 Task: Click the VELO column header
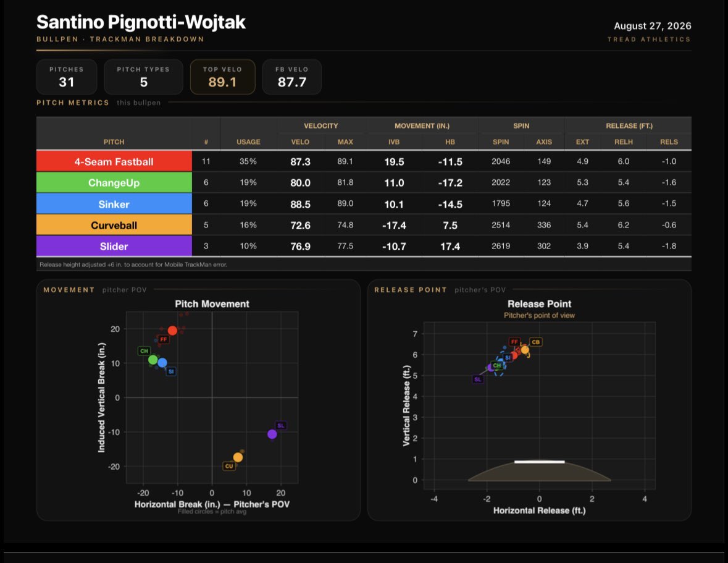pyautogui.click(x=300, y=142)
